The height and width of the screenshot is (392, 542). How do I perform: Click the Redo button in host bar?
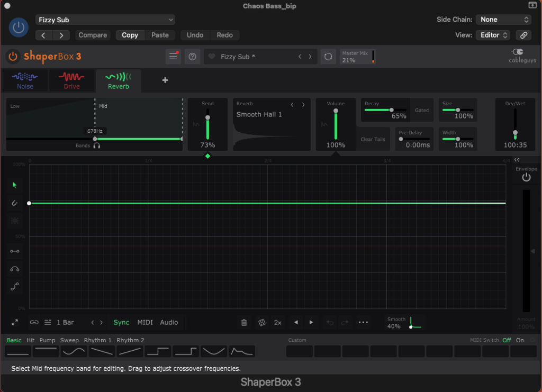(224, 35)
